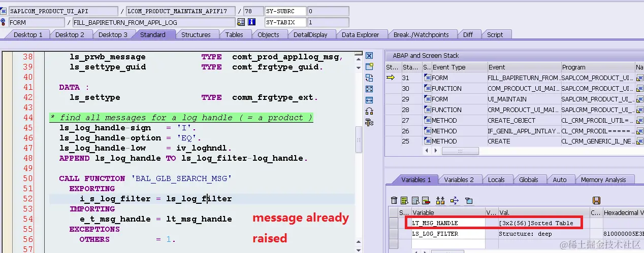Click code line 50 CALL FUNCTION 'BAL_GLB_SEARCH_MSG'

[145, 178]
